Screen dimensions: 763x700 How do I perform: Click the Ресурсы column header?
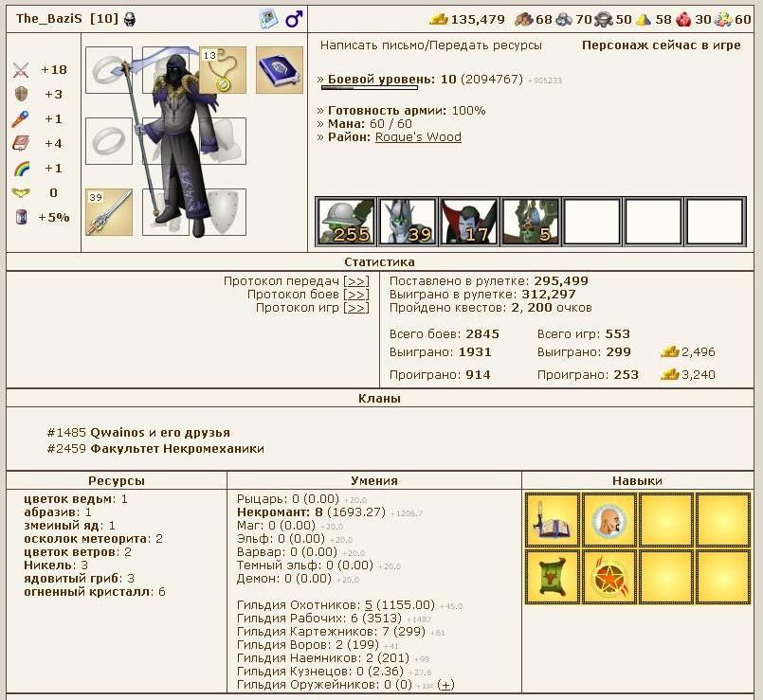[x=117, y=480]
